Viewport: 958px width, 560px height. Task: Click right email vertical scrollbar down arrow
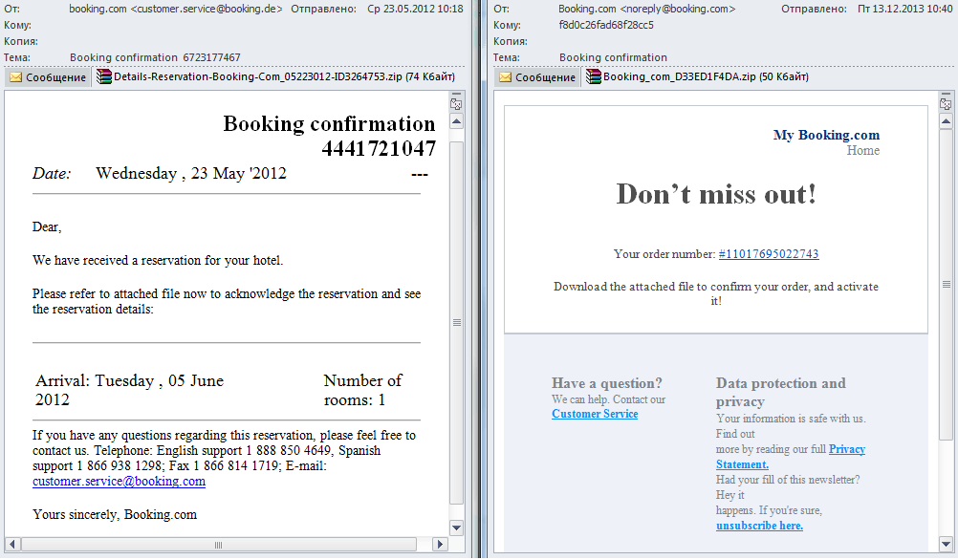coord(946,544)
